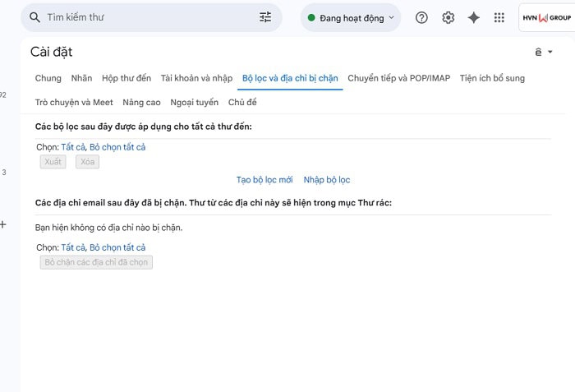Open the Chuyển tiếp và POP/IMAP tab
This screenshot has height=392, width=575.
click(398, 78)
